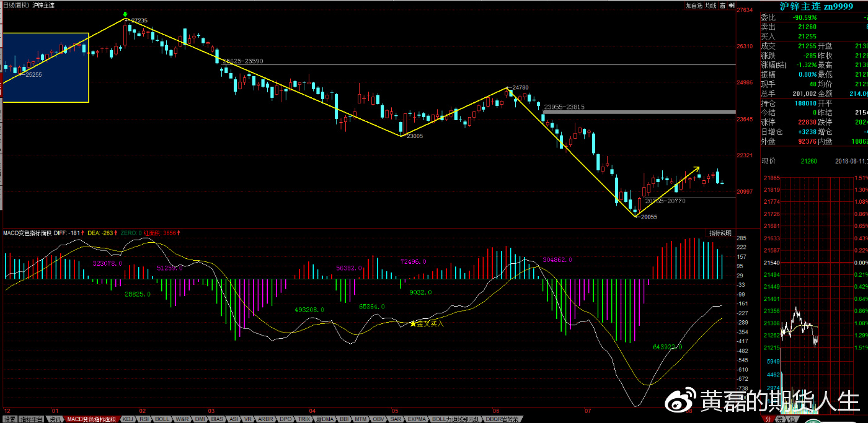
Task: Click the 日增仓 +3238 position change row
Action: [789, 132]
